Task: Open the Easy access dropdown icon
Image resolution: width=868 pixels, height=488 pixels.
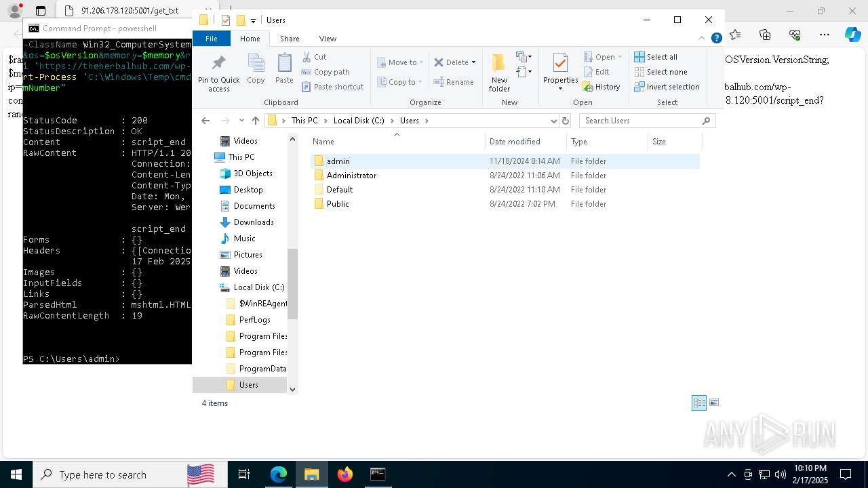Action: click(x=524, y=71)
